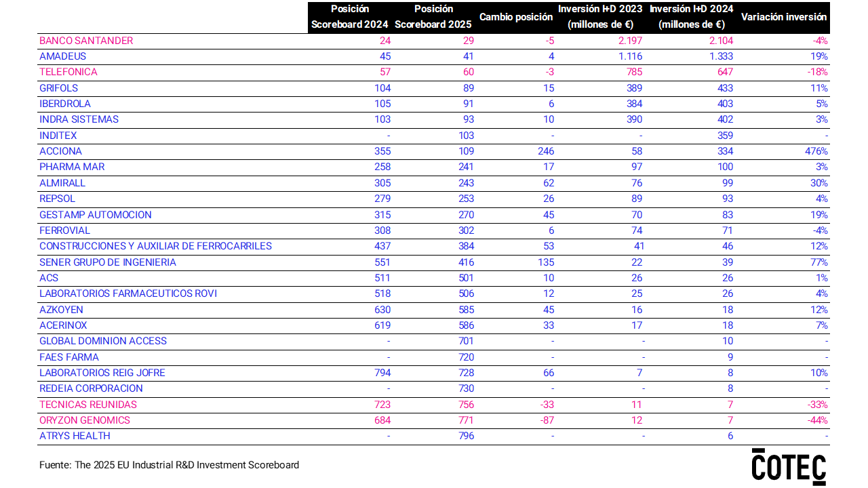868x488 pixels.
Task: Select the Variación inversión column header
Action: coord(784,17)
